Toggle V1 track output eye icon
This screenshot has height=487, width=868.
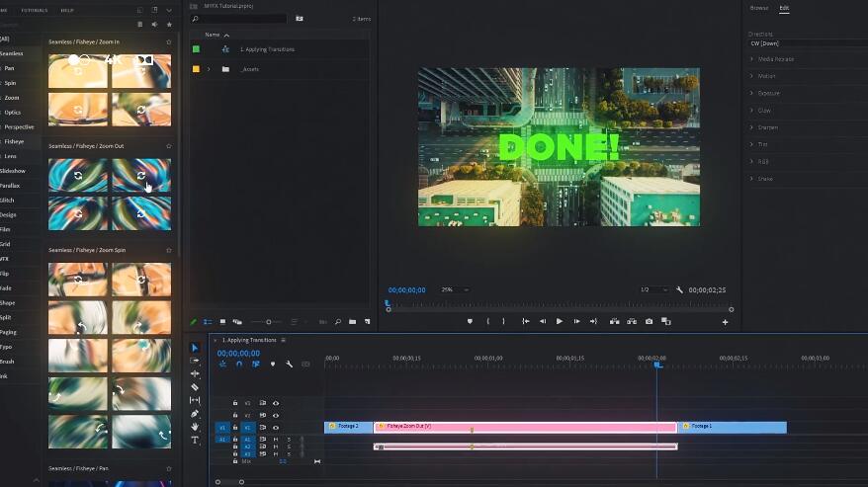pos(276,428)
